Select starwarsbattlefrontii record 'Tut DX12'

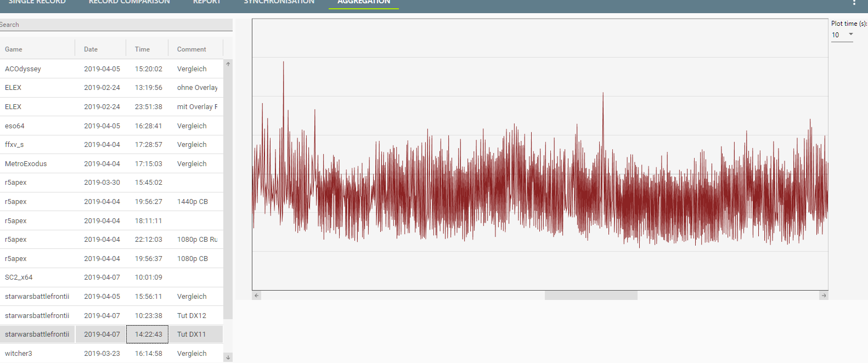[111, 316]
